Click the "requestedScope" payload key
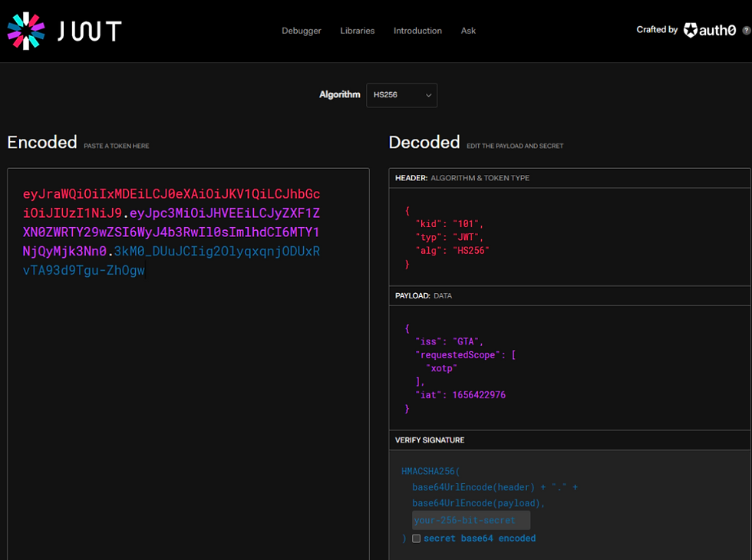The width and height of the screenshot is (752, 560). click(x=458, y=355)
